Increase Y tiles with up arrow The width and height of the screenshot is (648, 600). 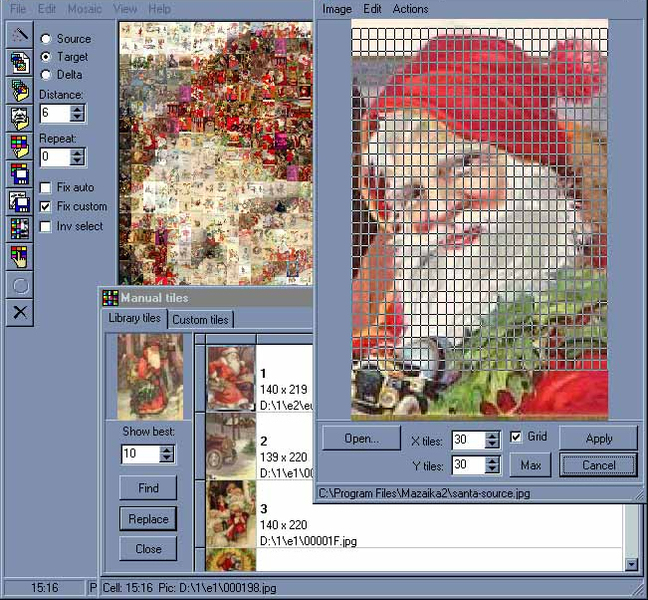(x=492, y=462)
